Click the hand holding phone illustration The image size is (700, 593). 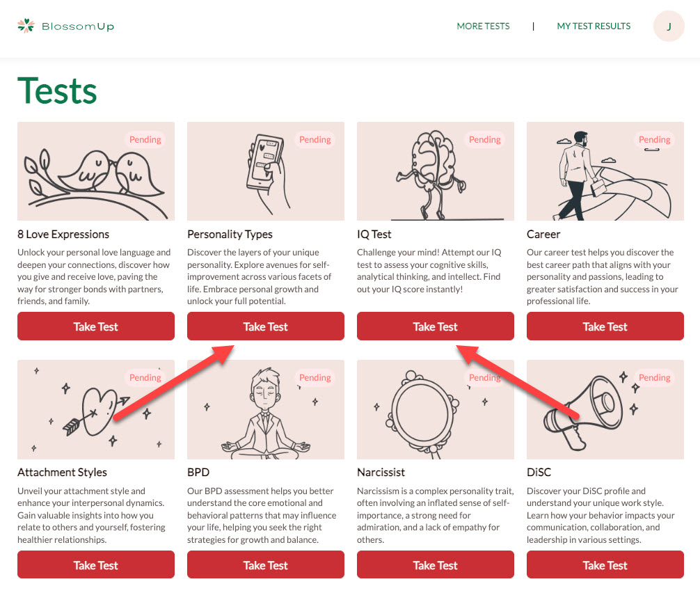point(266,171)
